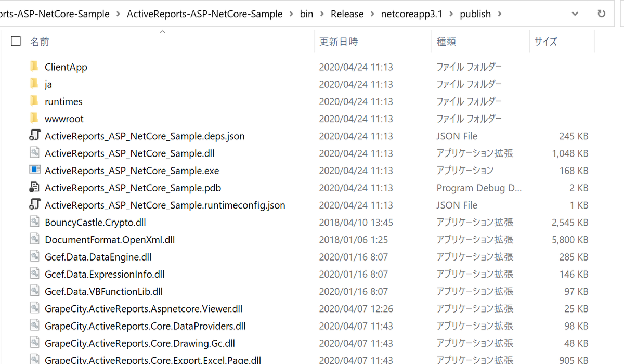Image resolution: width=624 pixels, height=364 pixels.
Task: Click the runtimeconfig.json file icon
Action: click(34, 204)
